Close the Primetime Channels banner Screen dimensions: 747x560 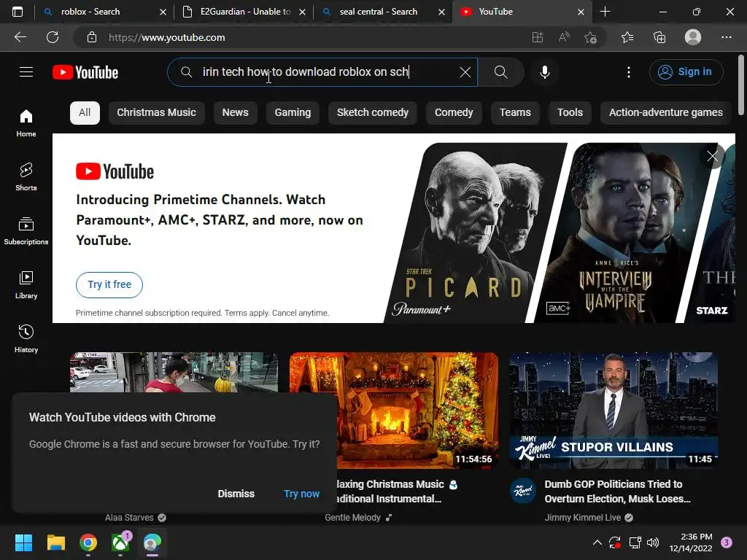pyautogui.click(x=712, y=156)
